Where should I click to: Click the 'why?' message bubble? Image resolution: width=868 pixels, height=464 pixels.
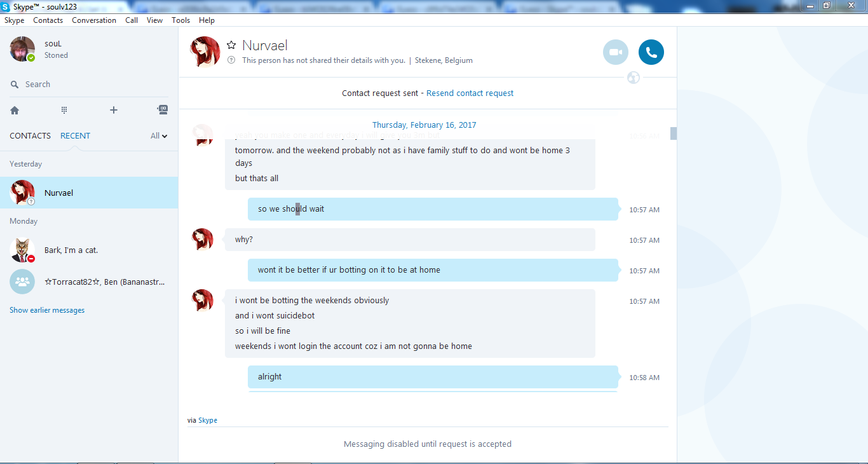(410, 240)
